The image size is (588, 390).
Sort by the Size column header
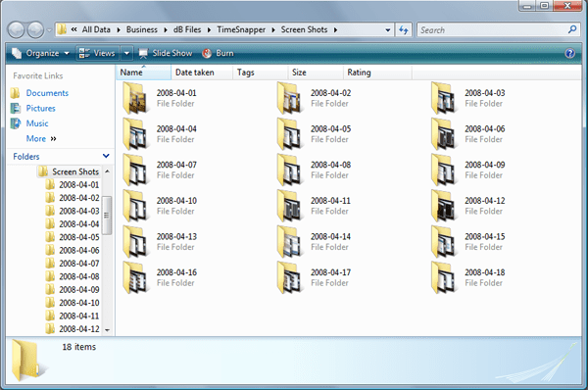[x=316, y=73]
